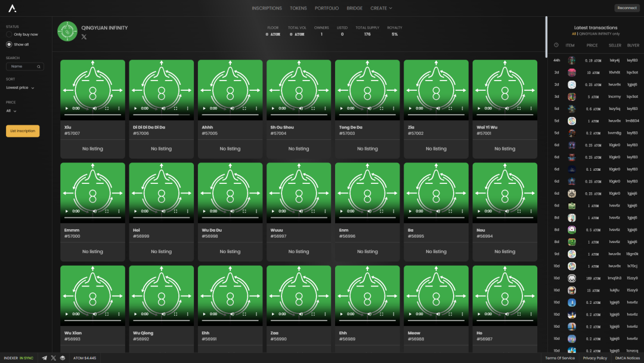This screenshot has width=644, height=363.
Task: Click the search magnifier icon in Name field
Action: [x=39, y=67]
